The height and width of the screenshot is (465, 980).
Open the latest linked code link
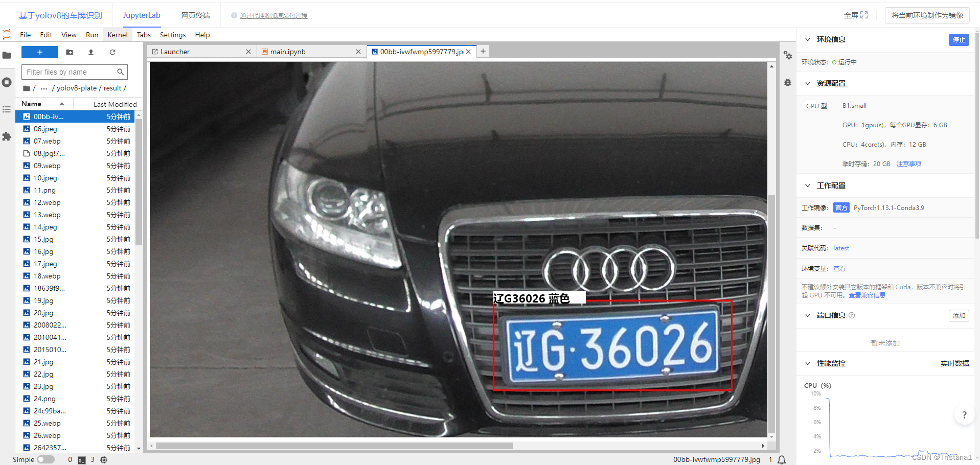[841, 248]
